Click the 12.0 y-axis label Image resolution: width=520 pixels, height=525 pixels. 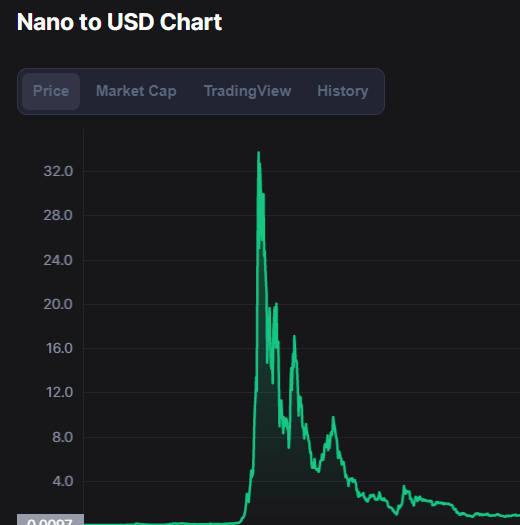click(x=59, y=392)
